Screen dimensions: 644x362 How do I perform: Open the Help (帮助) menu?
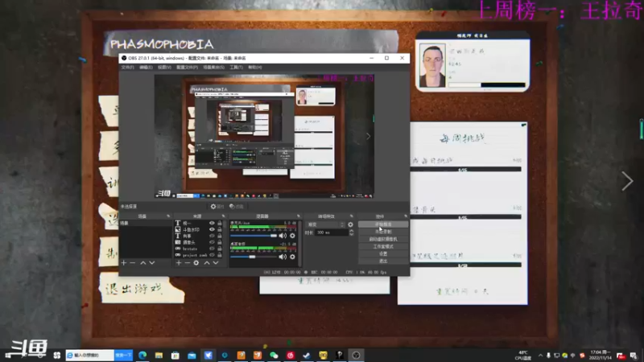click(x=254, y=68)
